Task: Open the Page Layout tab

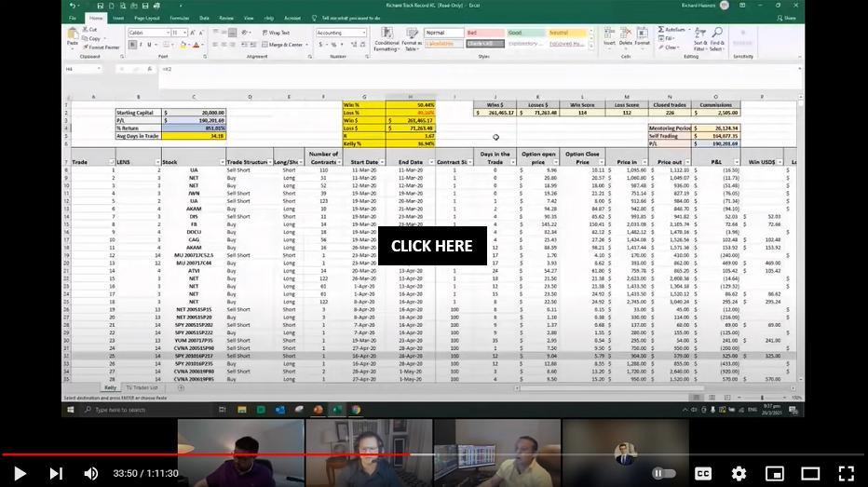Action: pyautogui.click(x=147, y=19)
